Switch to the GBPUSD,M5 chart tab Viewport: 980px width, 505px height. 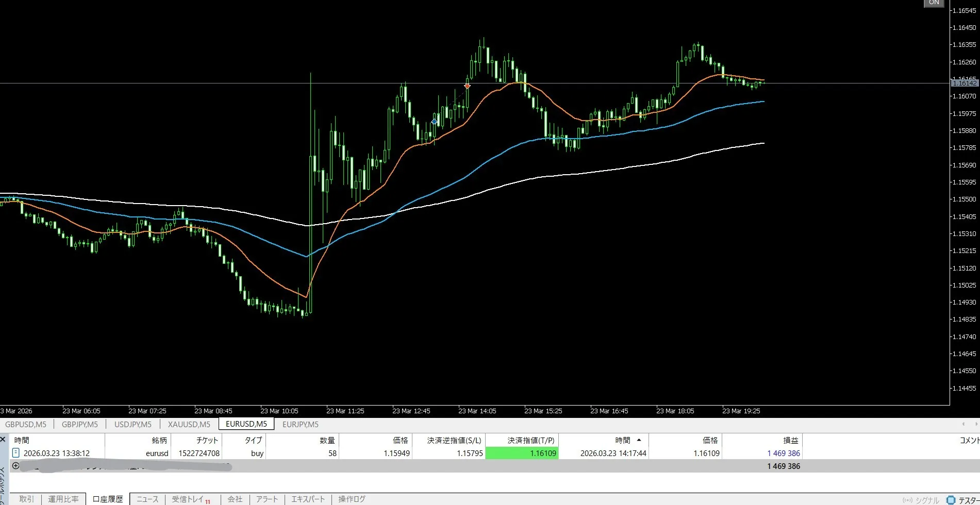pos(26,424)
